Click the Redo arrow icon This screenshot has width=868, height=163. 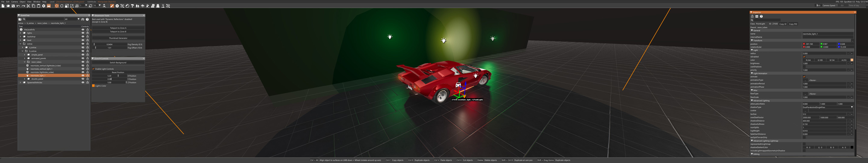(23, 6)
